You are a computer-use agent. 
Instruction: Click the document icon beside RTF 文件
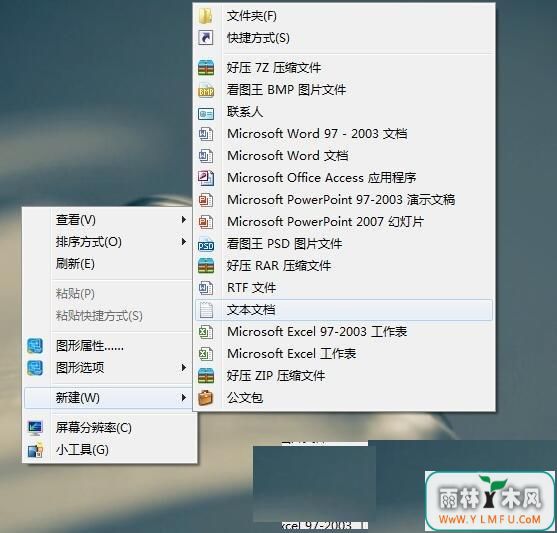(206, 288)
